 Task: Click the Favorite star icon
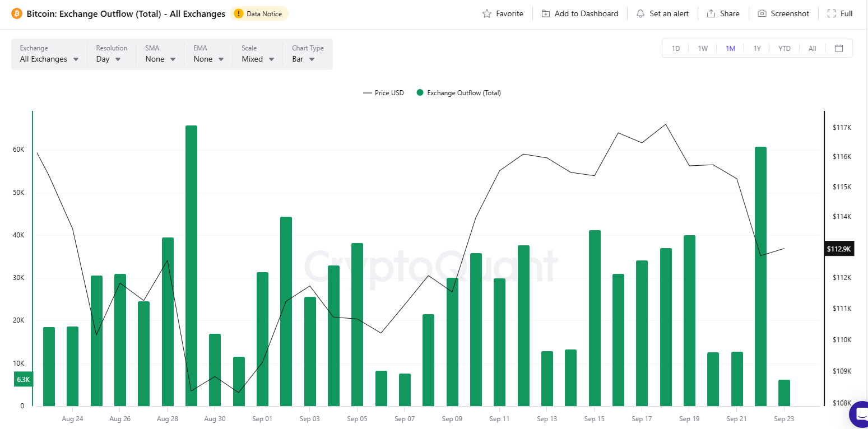click(x=486, y=13)
